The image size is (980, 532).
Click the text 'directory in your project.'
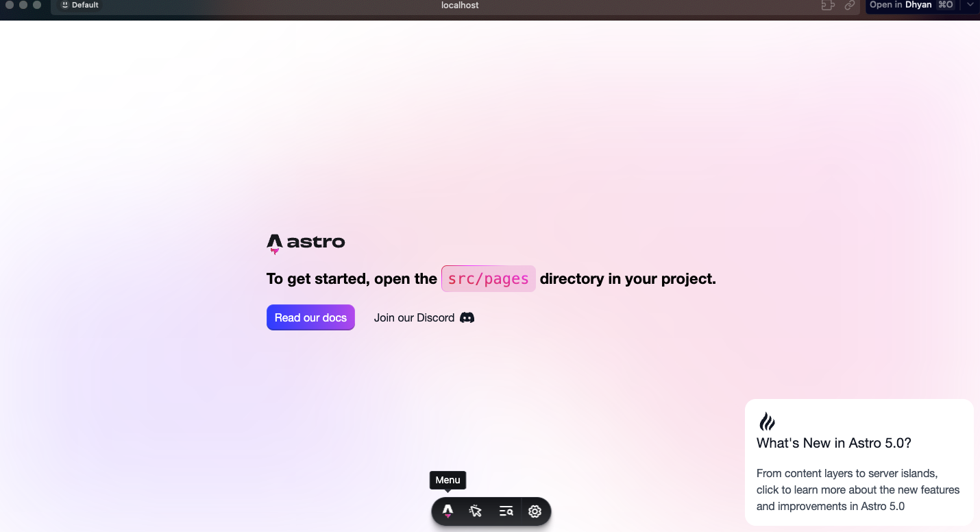pos(628,279)
